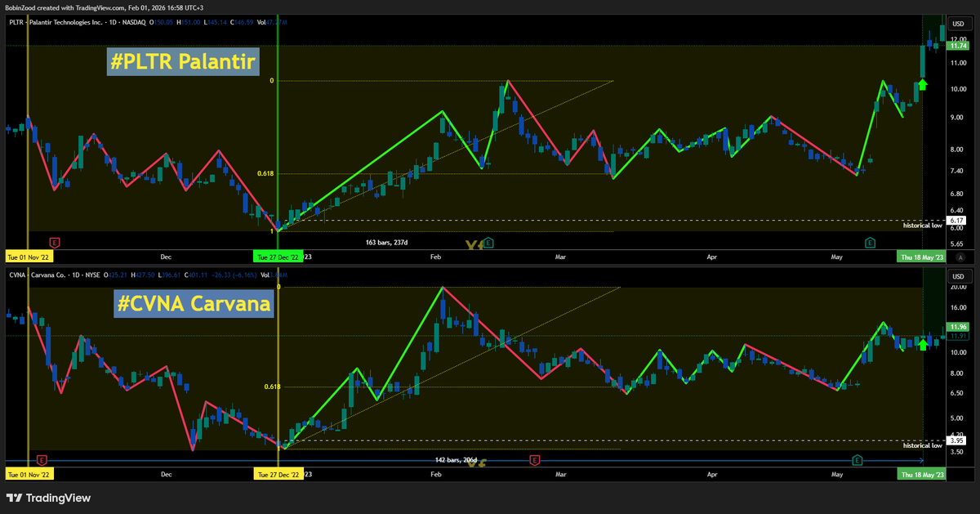980x514 pixels.
Task: Click the 3.95 historical low price label
Action: [x=957, y=441]
